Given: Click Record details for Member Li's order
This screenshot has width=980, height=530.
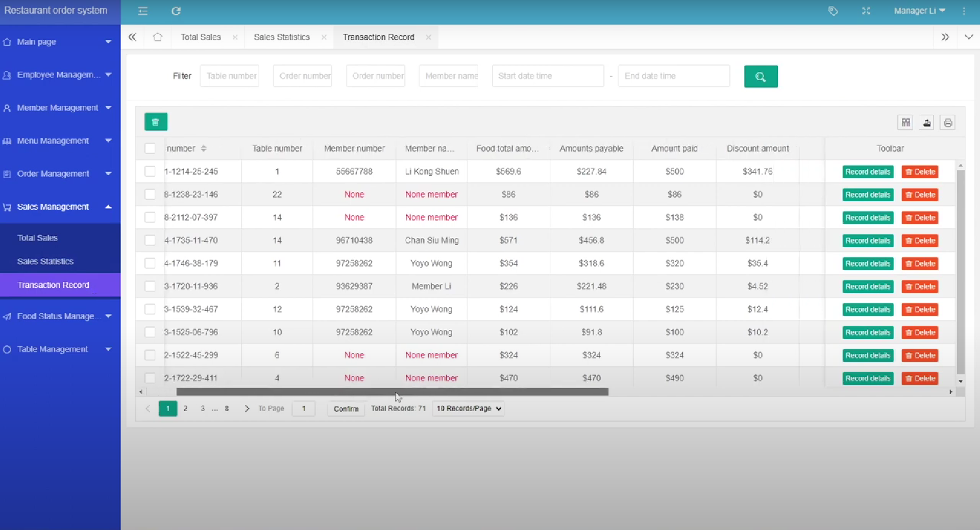Looking at the screenshot, I should (868, 287).
